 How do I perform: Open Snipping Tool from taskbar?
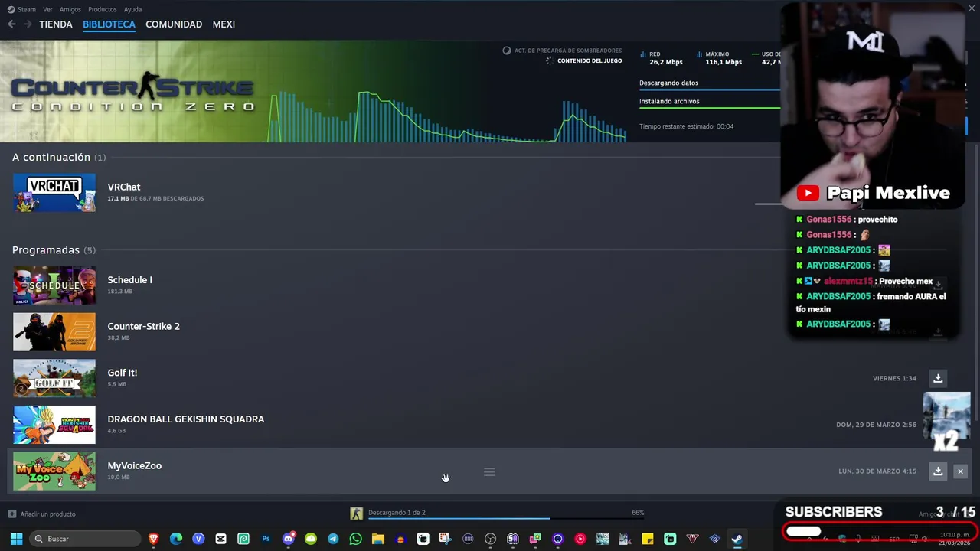coord(446,539)
